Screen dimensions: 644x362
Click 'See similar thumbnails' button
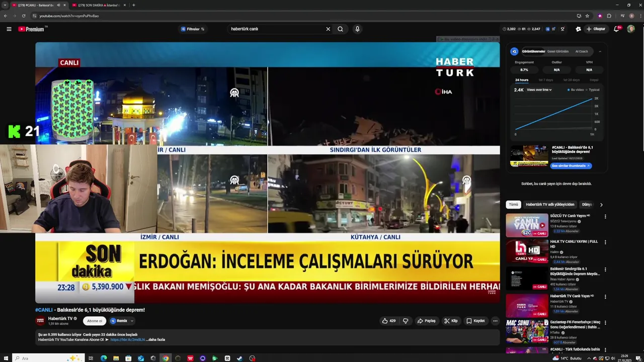(571, 166)
